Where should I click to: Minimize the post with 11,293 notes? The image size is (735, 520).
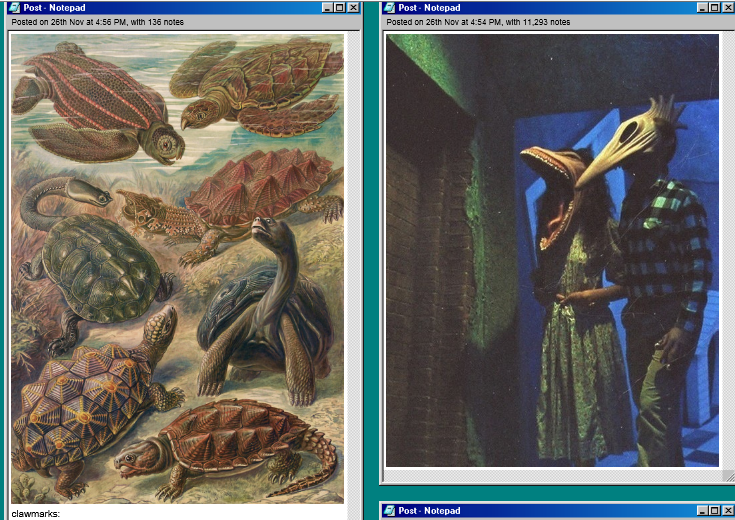[702, 8]
